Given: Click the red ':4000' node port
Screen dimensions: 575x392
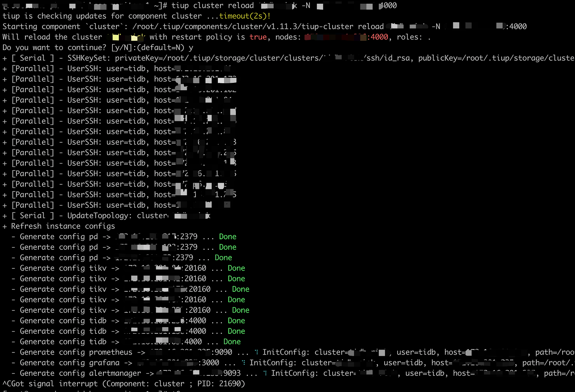Looking at the screenshot, I should 377,37.
